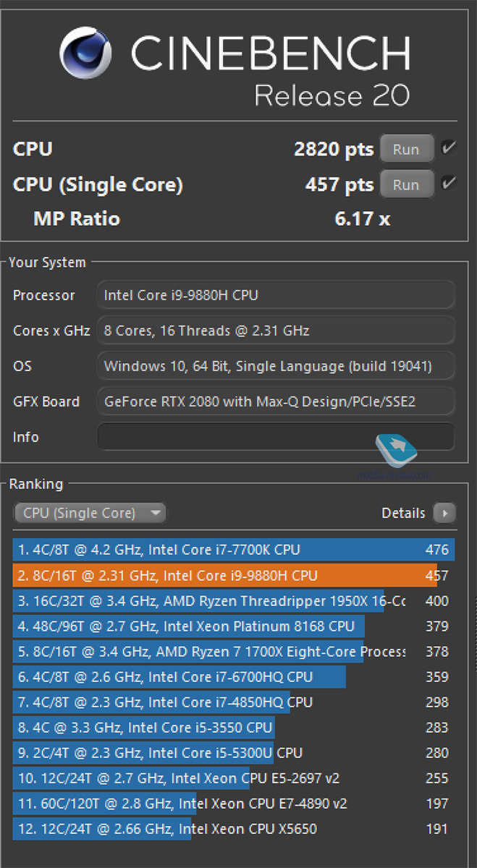Expand ranking Details with arrow button
Image resolution: width=477 pixels, height=868 pixels.
coord(444,513)
